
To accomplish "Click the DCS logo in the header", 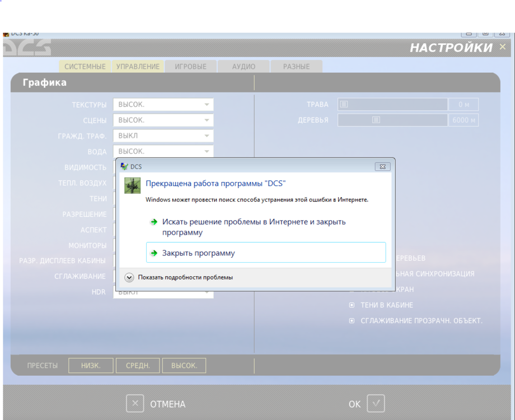I will [27, 48].
